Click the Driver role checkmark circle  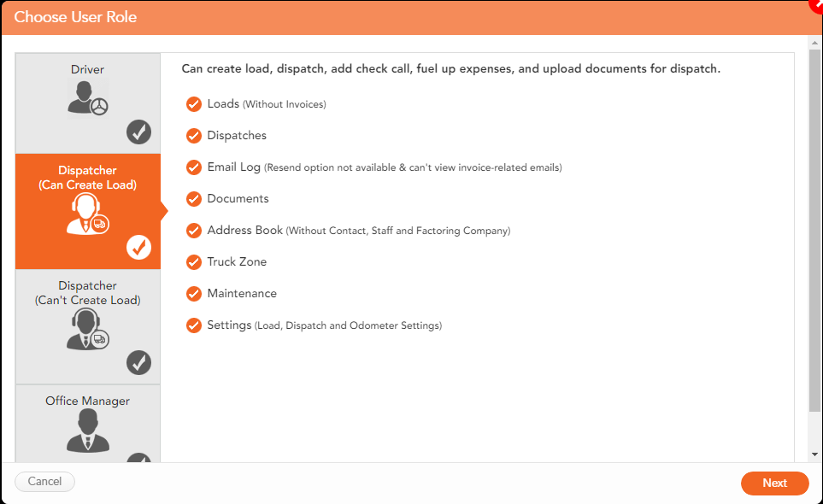coord(138,132)
